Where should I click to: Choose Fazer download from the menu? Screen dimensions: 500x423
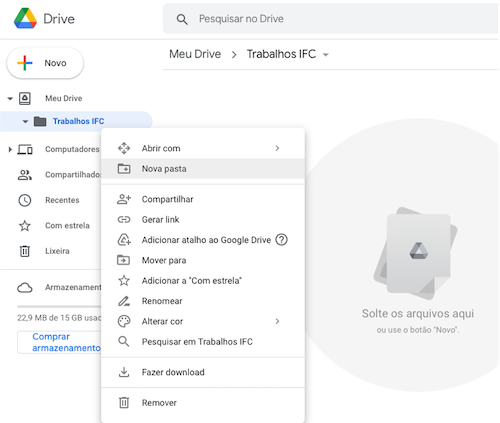203,372
